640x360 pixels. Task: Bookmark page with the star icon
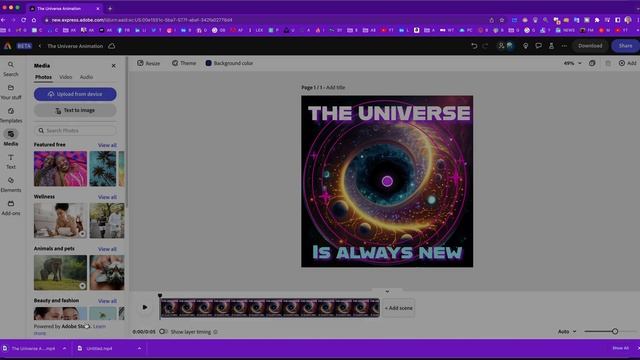(x=502, y=20)
